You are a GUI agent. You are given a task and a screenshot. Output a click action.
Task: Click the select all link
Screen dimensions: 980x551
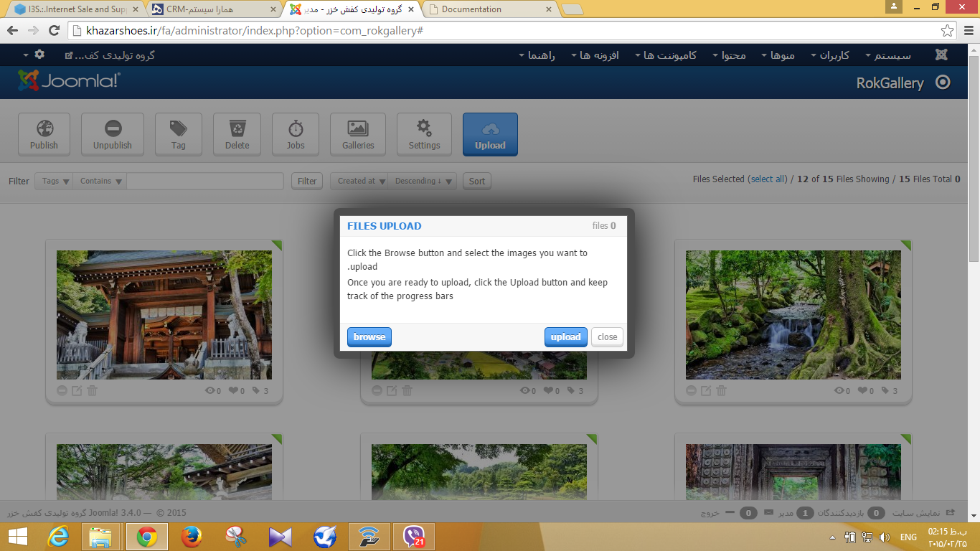(x=767, y=179)
